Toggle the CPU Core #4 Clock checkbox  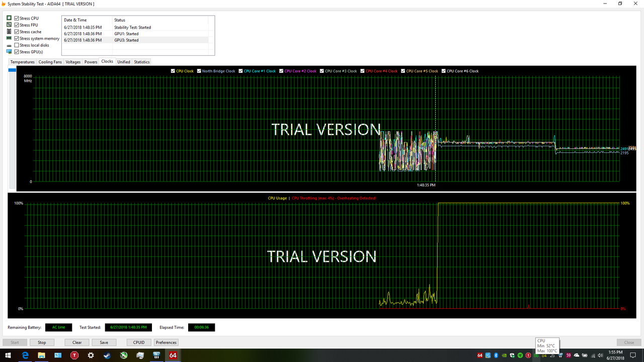coord(363,71)
